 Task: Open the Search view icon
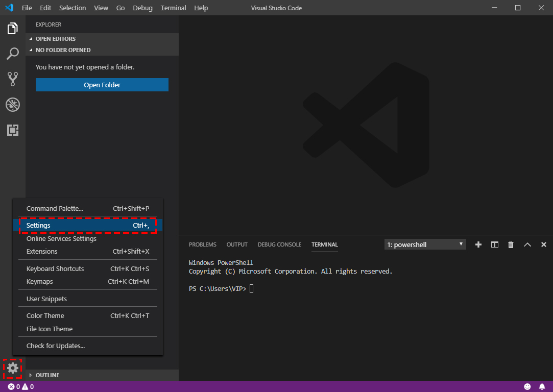click(13, 54)
